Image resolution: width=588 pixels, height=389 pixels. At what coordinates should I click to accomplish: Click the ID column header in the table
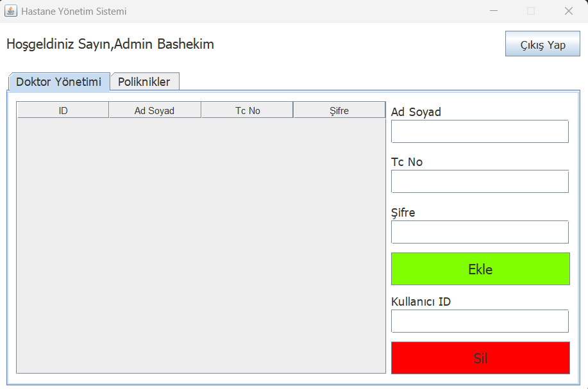point(63,111)
